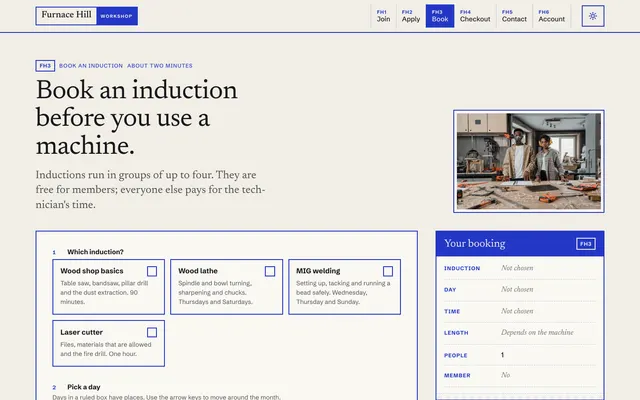This screenshot has width=640, height=400.
Task: Click Wood shop basics description 'Table saw, bandsaw'
Action: tap(104, 293)
